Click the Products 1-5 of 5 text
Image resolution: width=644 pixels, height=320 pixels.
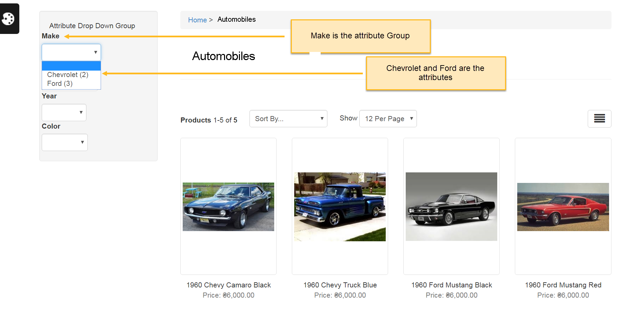coord(209,120)
